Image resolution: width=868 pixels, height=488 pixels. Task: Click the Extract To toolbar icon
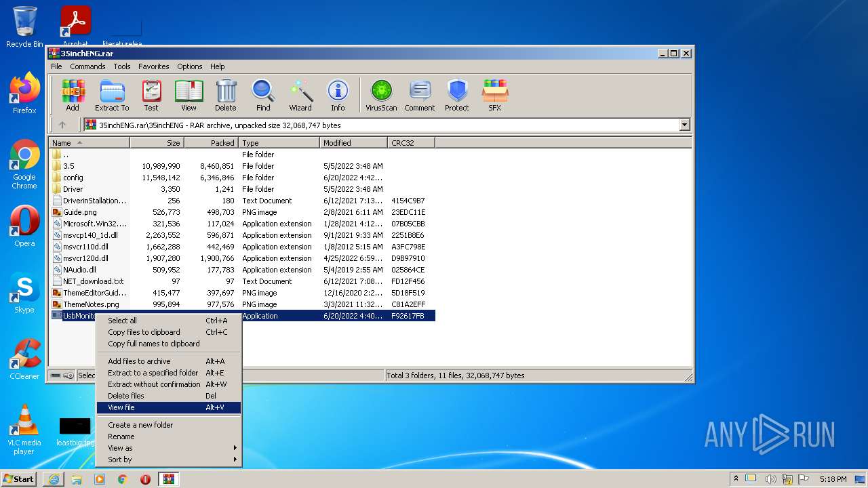[x=112, y=95]
